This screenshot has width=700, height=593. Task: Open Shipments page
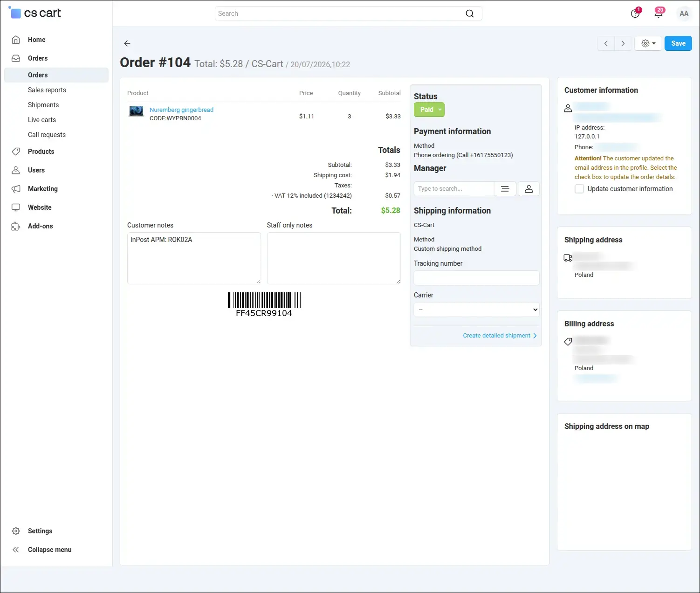point(43,105)
